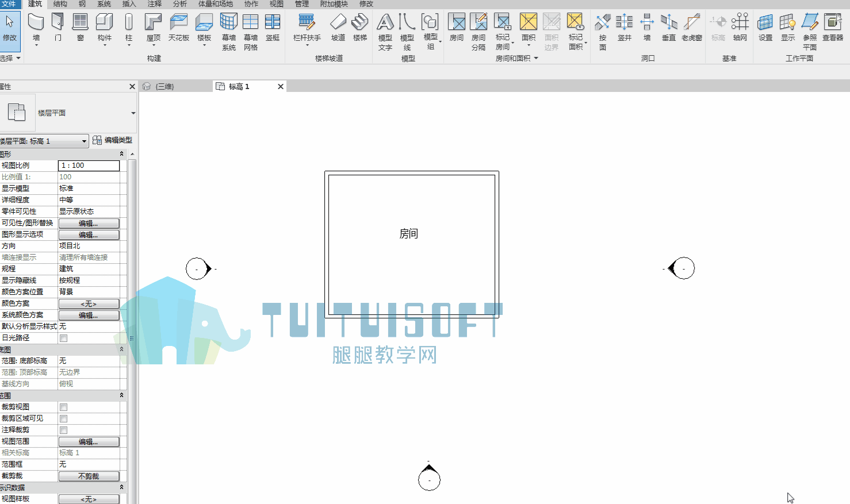Select the Room (房间) tool
Screen dimensions: 850x504
point(457,28)
